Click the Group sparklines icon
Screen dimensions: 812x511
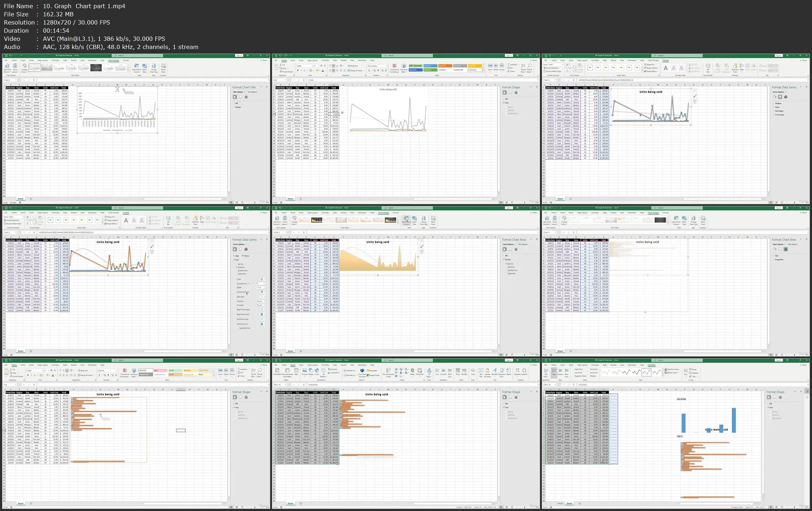click(693, 369)
